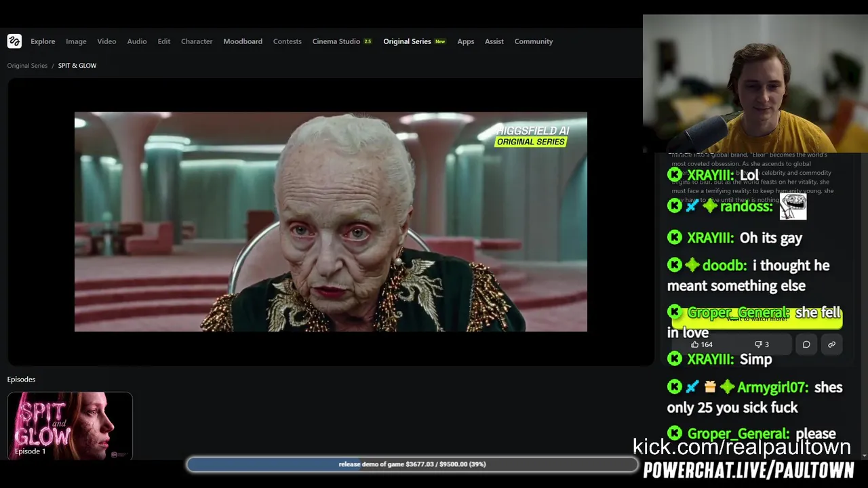Click the Episodes heading text
868x488 pixels.
coord(21,380)
